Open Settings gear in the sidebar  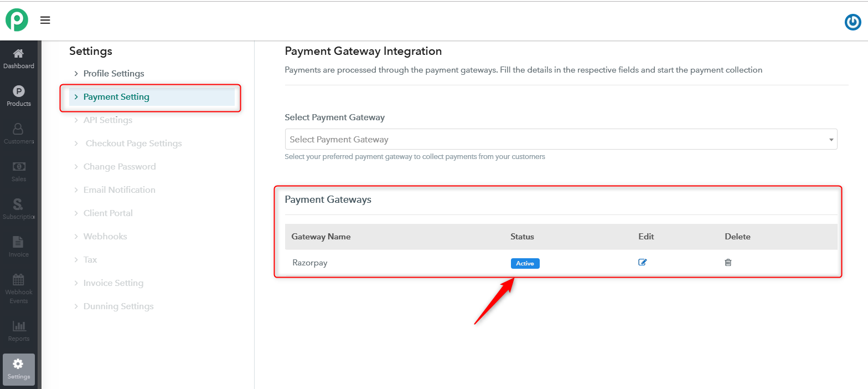[x=19, y=369]
